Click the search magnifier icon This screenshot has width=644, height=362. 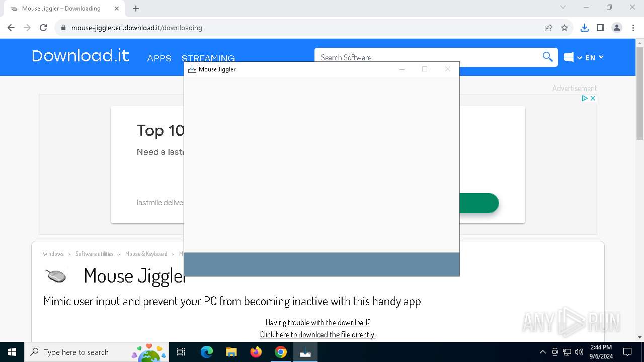point(548,57)
